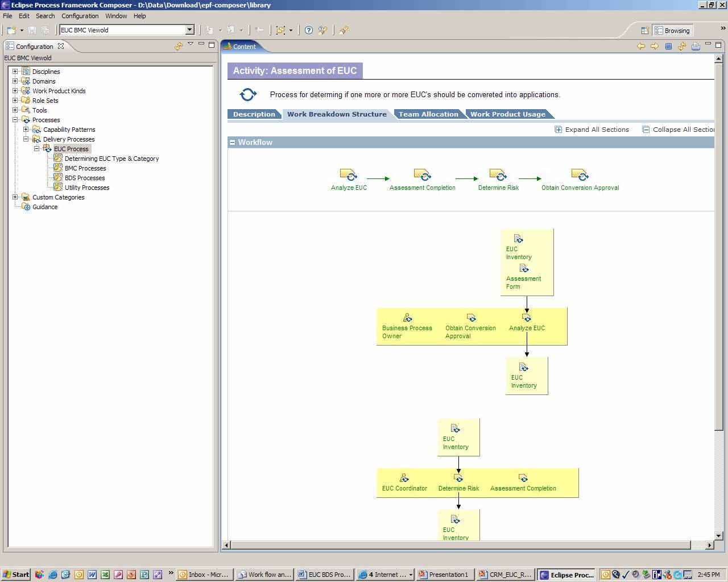Collapse the Delivery Processes tree node

[26, 139]
